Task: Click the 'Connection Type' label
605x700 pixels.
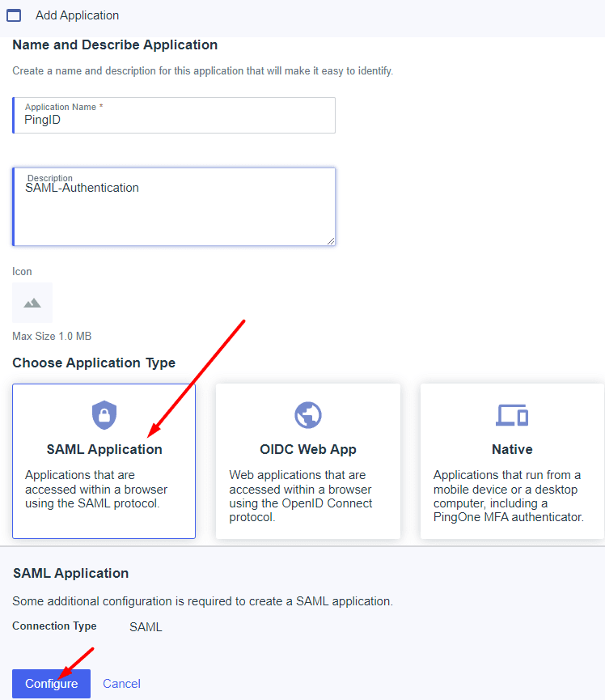Action: [54, 626]
